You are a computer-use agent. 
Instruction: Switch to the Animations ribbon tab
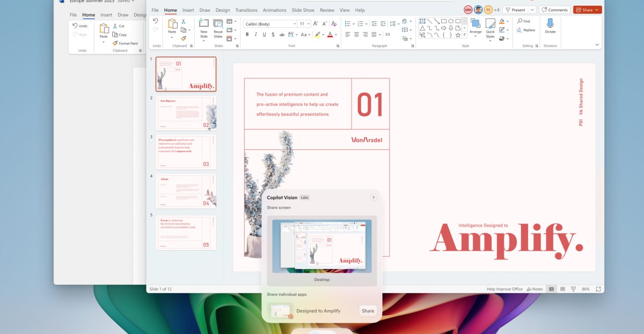(275, 10)
